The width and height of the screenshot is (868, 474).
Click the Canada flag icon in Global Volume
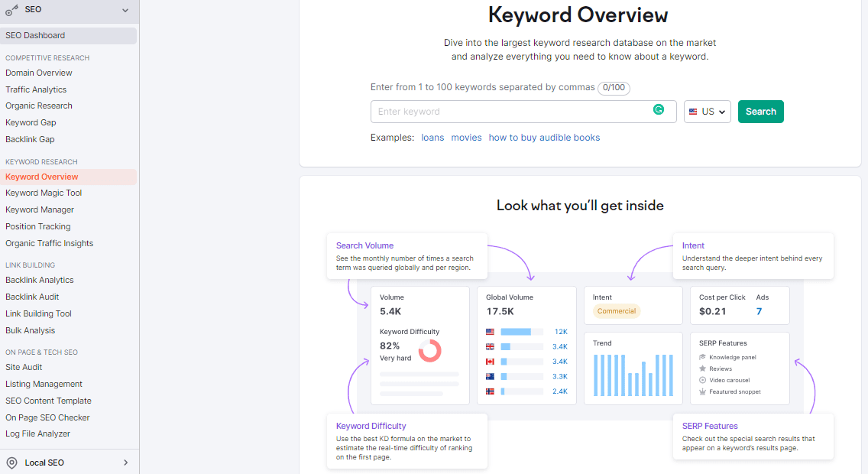click(490, 362)
